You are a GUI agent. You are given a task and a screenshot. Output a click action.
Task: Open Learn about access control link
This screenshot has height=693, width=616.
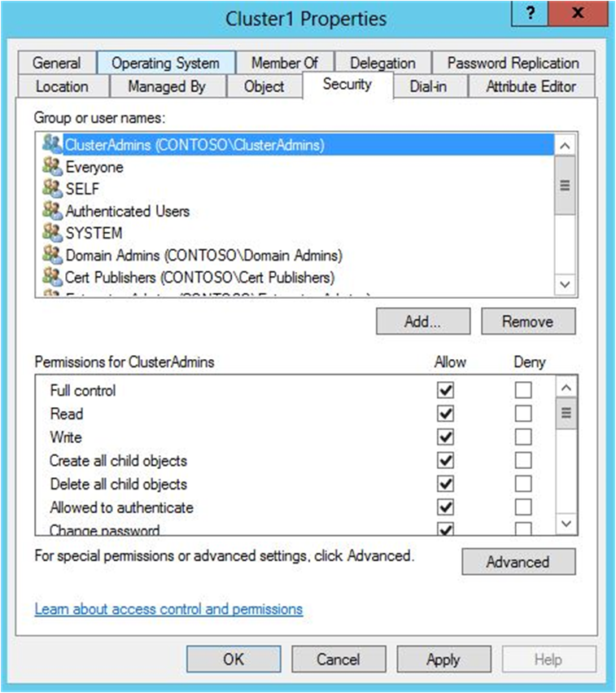coord(168,609)
